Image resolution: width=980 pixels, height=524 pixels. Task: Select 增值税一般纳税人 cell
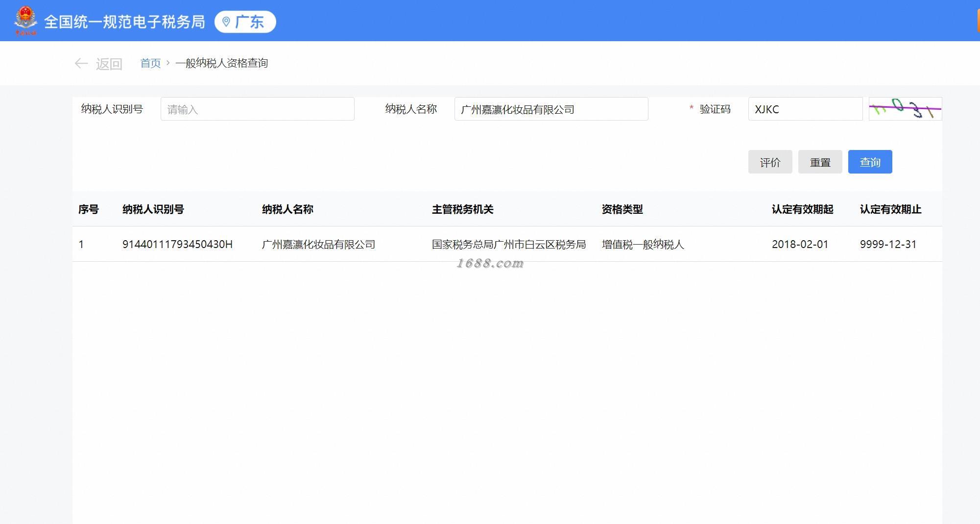[643, 244]
